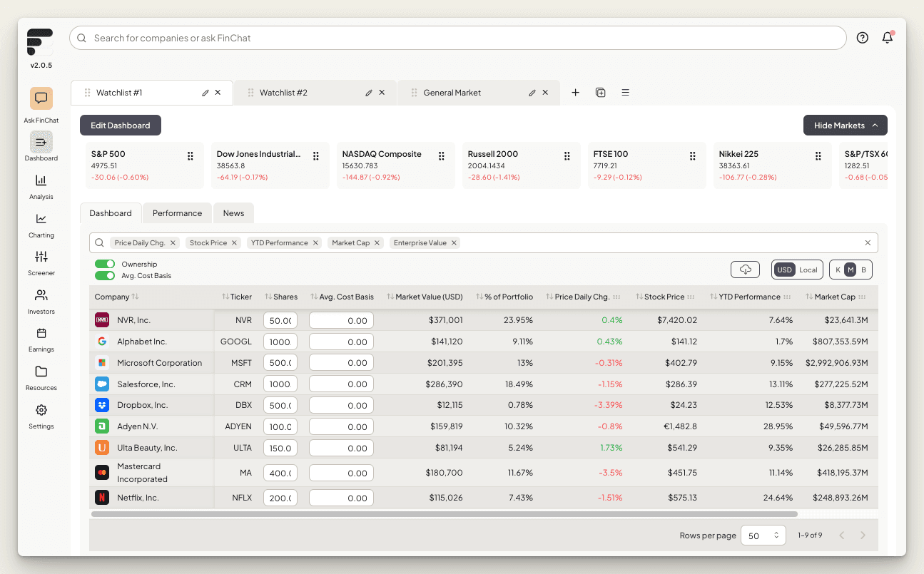The height and width of the screenshot is (574, 924).
Task: Toggle the Avg. Cost Basis switch
Action: click(x=105, y=275)
